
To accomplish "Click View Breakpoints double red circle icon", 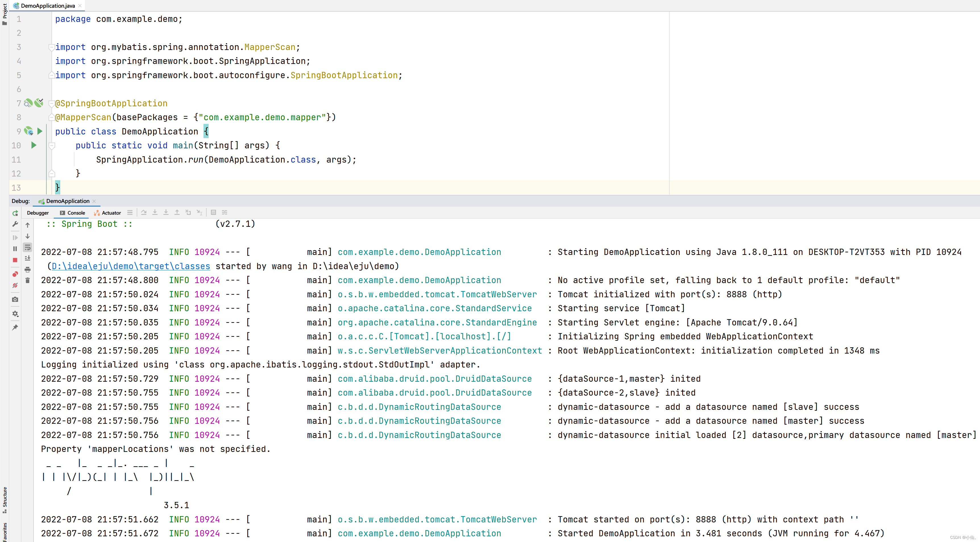I will (15, 274).
